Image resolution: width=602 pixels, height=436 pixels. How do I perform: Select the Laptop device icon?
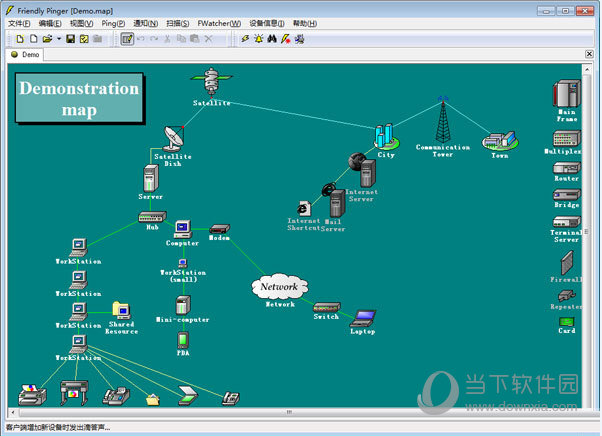tap(363, 319)
